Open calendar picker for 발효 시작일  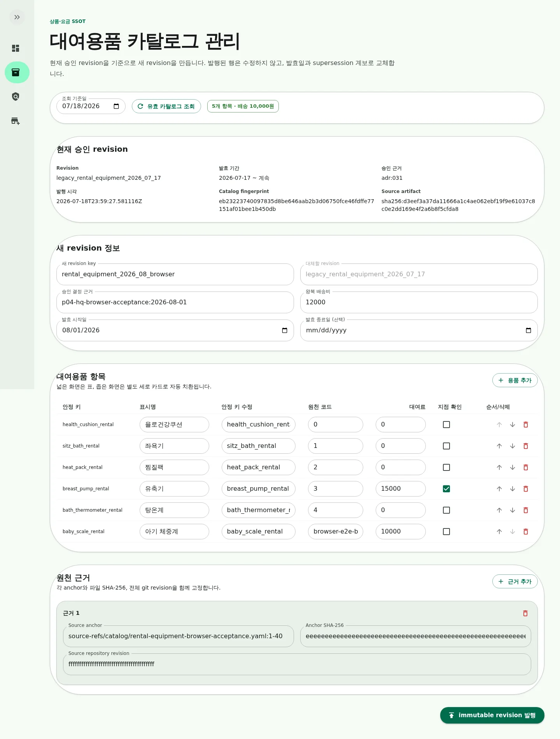(x=284, y=330)
